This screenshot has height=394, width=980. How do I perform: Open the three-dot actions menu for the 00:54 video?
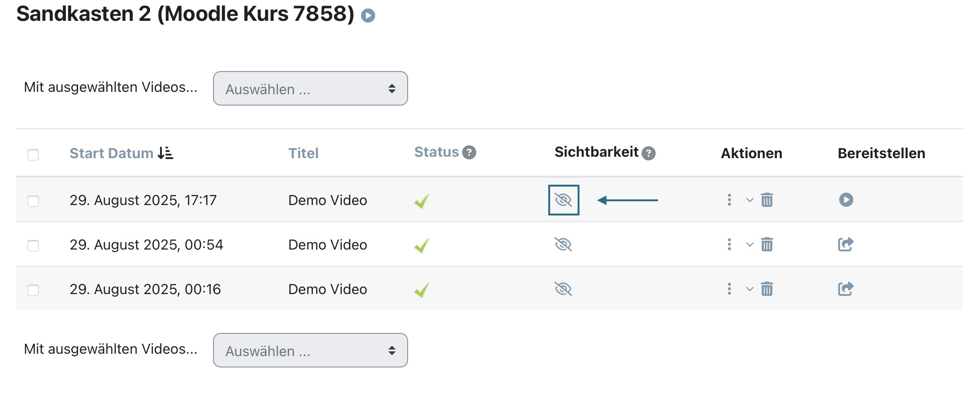point(729,244)
